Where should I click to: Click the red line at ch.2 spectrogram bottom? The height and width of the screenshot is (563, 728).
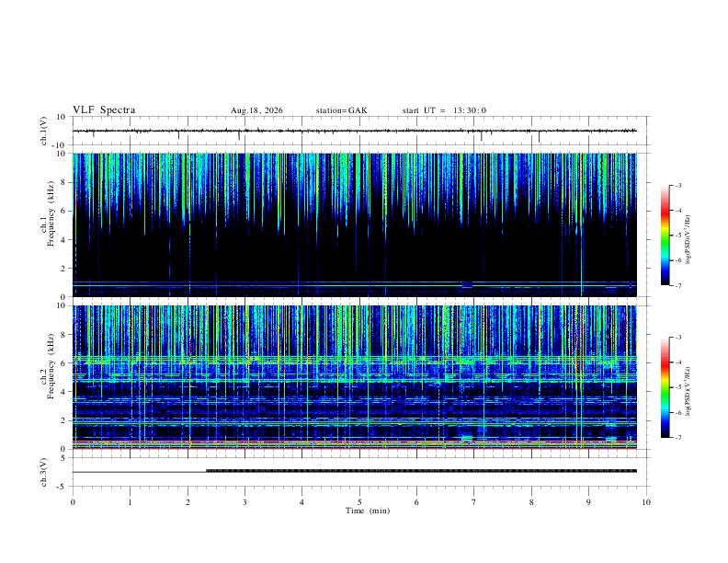[x=354, y=448]
